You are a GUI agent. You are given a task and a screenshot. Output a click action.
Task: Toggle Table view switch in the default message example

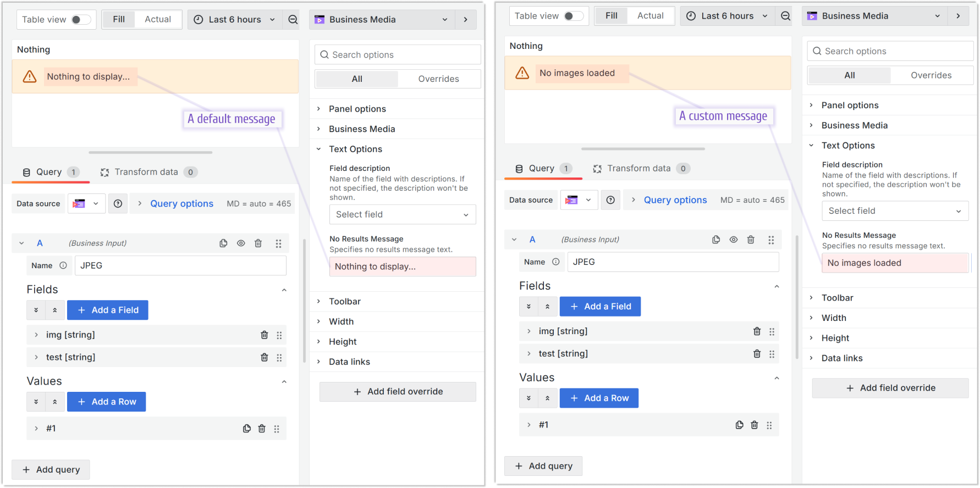pyautogui.click(x=80, y=20)
